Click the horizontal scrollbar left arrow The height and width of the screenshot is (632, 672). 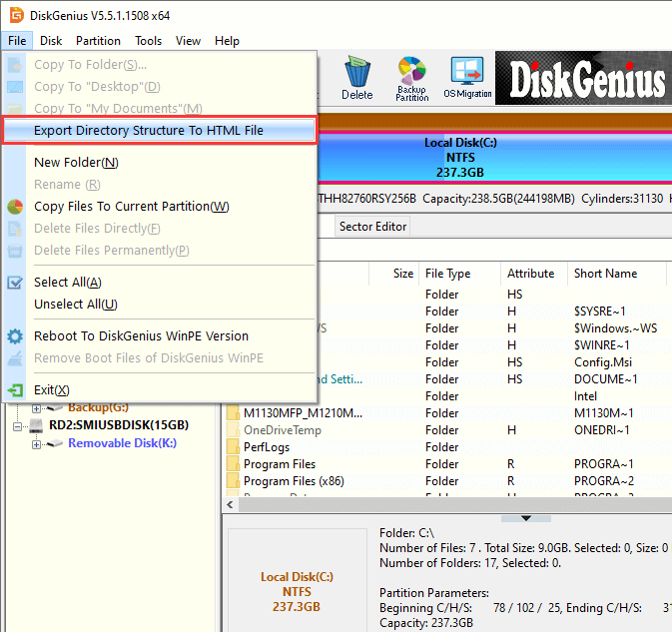point(228,505)
